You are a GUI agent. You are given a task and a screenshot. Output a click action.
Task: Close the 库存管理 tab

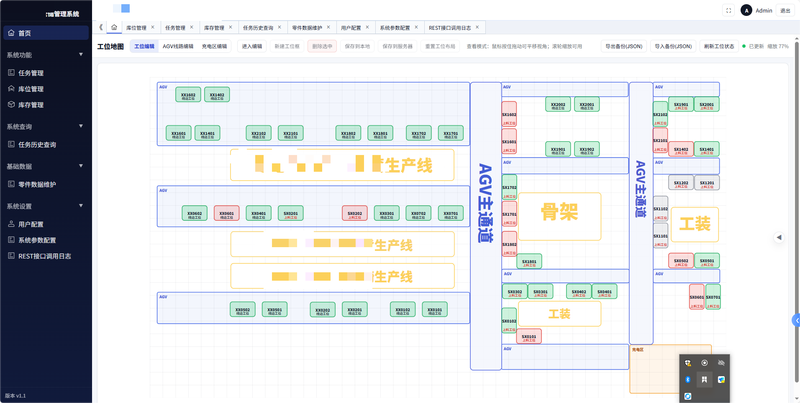(230, 27)
